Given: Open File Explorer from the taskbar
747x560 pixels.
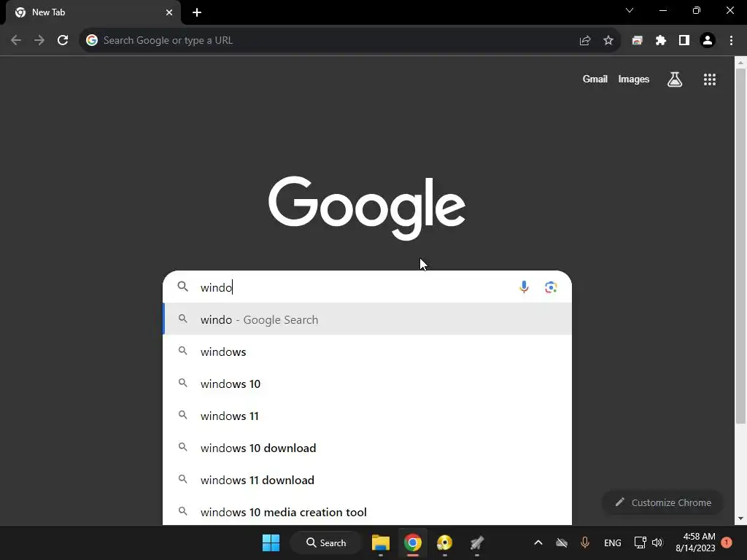Looking at the screenshot, I should [x=381, y=542].
